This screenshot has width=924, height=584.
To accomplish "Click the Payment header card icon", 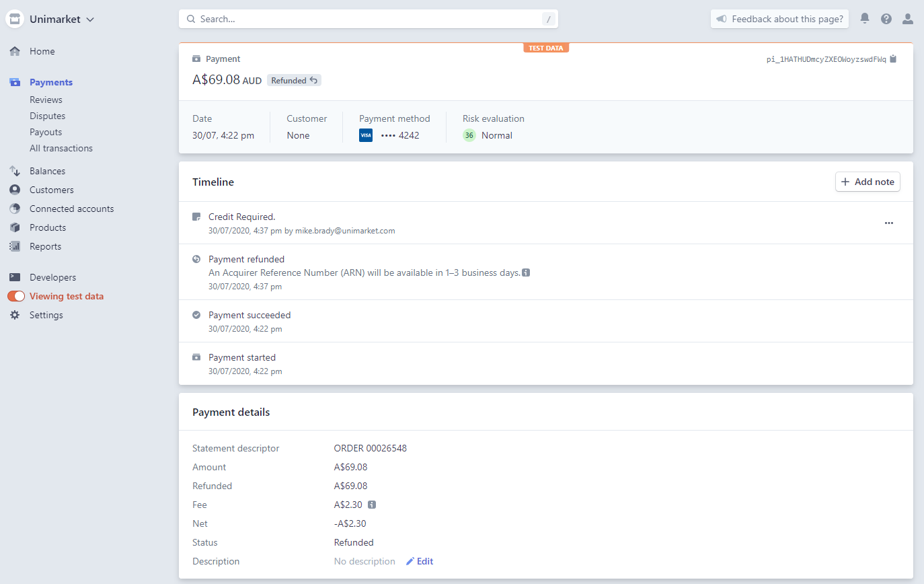I will click(196, 59).
